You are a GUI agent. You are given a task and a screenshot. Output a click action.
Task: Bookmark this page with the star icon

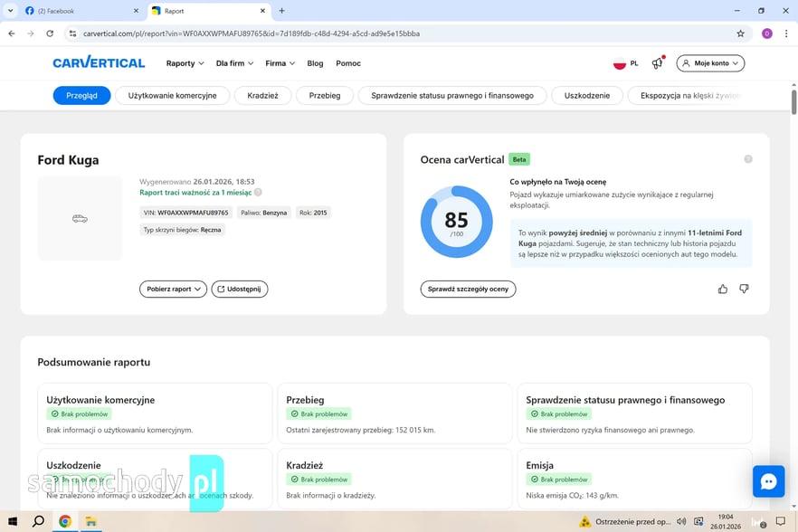[740, 33]
